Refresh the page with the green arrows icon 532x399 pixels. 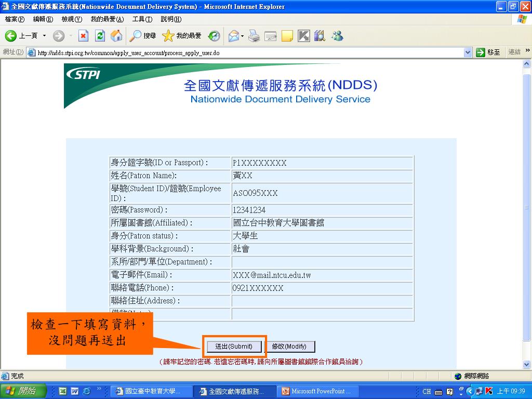coord(100,36)
